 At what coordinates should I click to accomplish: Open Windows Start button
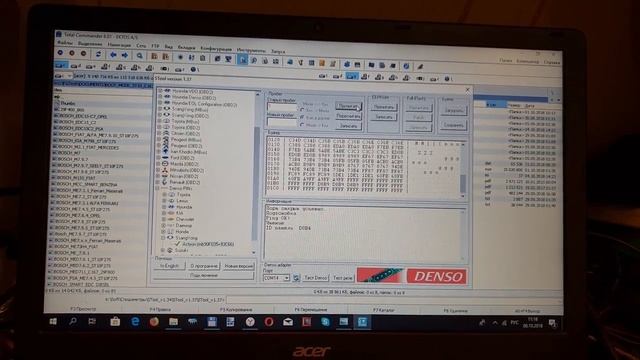(x=53, y=322)
